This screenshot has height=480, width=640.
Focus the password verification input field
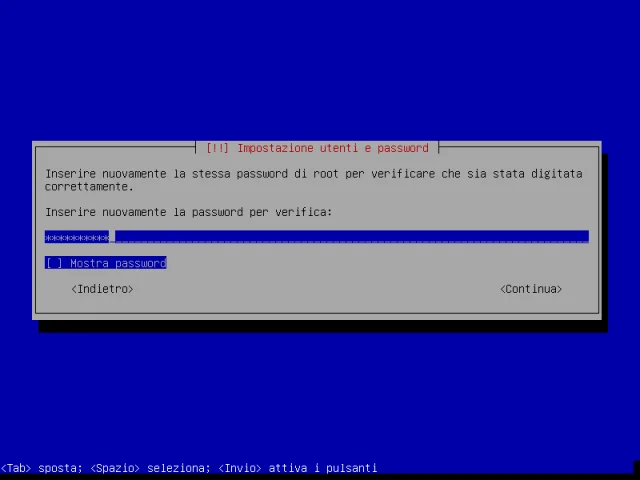click(x=317, y=237)
